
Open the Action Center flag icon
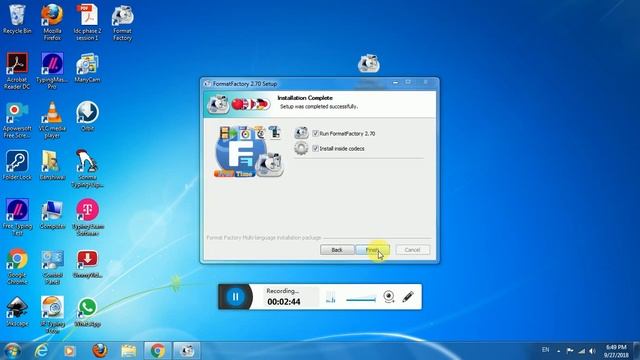coord(570,351)
